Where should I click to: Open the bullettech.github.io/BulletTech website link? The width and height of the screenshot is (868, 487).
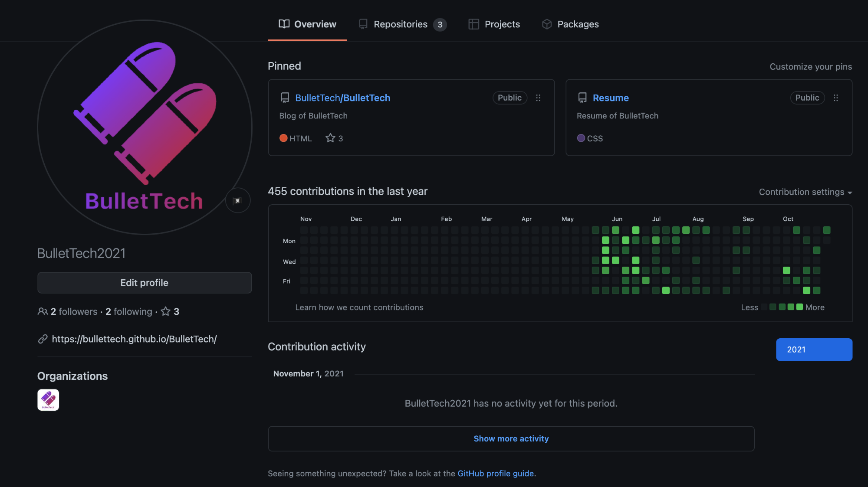[134, 339]
